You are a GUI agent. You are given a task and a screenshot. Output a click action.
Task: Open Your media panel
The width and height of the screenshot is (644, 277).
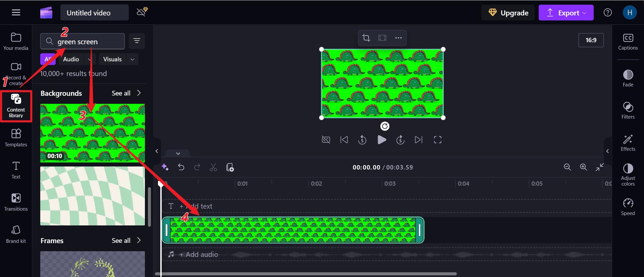[16, 42]
